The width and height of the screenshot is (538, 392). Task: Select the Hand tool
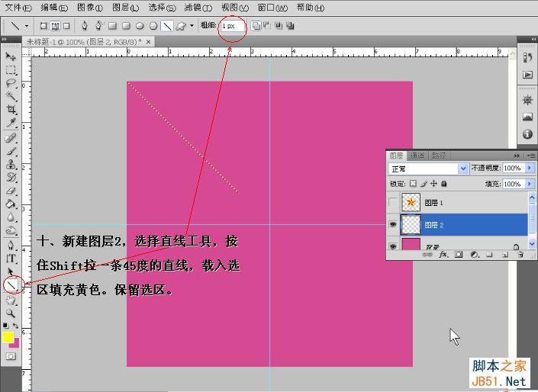tap(11, 300)
